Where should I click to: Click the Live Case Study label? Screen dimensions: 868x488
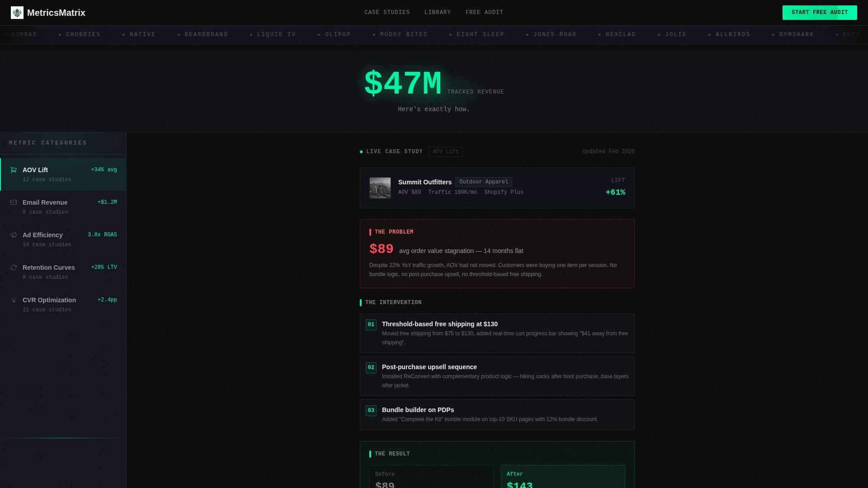(395, 151)
